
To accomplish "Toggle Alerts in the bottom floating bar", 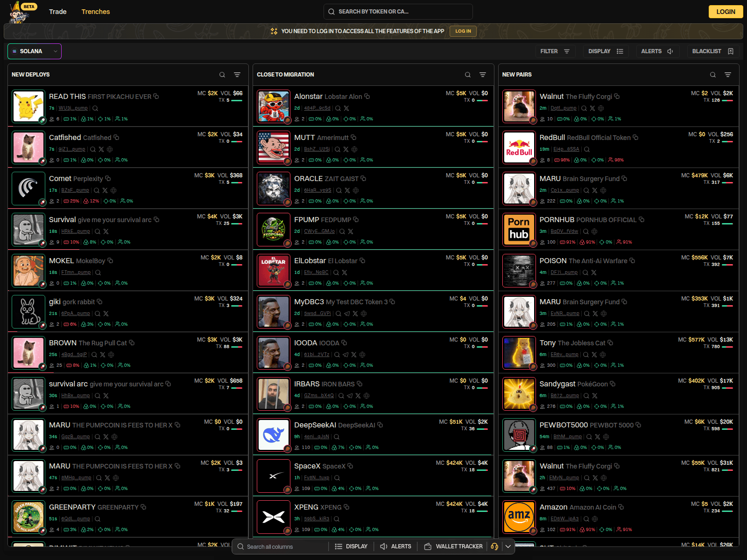I will click(395, 546).
